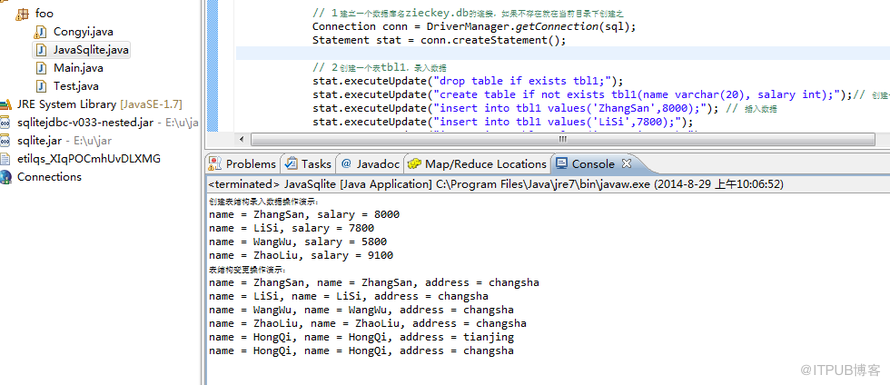Select the etilqs_XIqPOCmhUvDLXMG file
Viewport: 890px width, 385px height.
click(89, 159)
